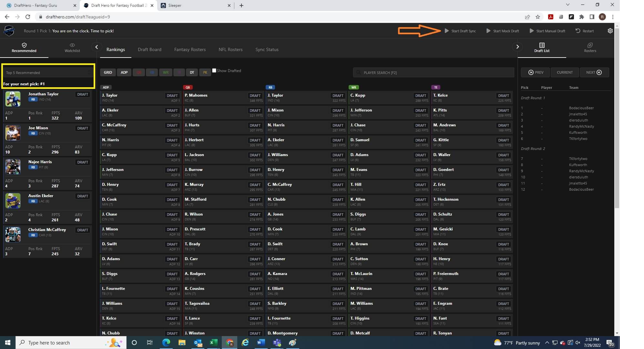Toggle the ADP column filter
The height and width of the screenshot is (349, 644).
click(124, 72)
